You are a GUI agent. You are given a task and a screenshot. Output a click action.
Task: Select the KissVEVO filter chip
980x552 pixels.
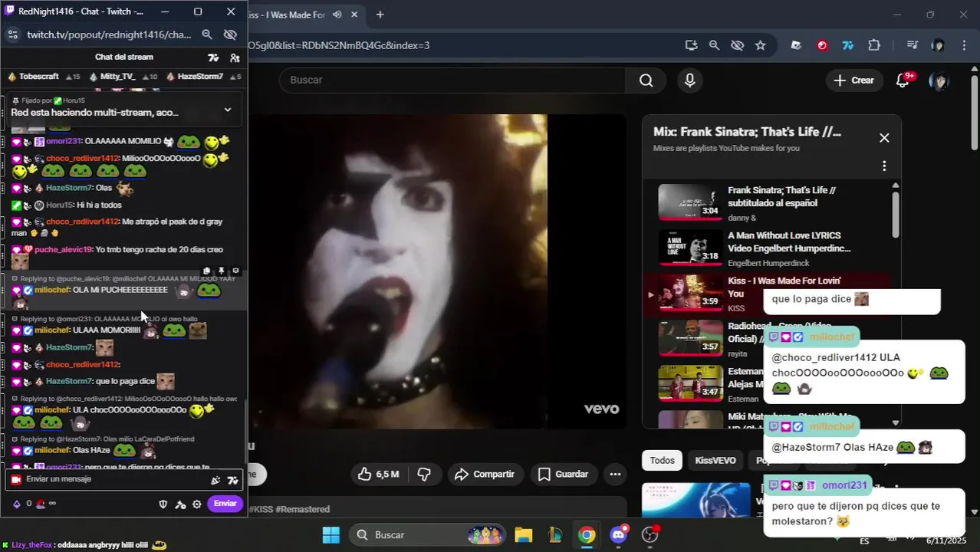click(x=715, y=460)
